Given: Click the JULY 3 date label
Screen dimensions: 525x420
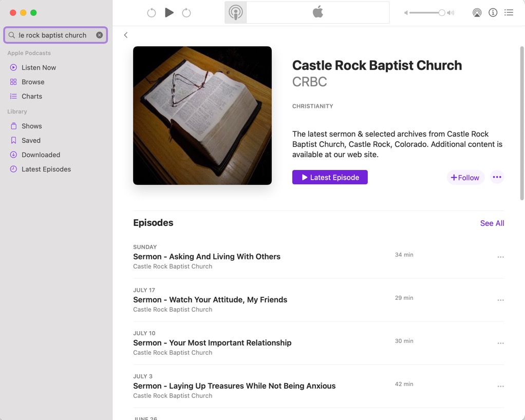Looking at the screenshot, I should click(x=143, y=376).
